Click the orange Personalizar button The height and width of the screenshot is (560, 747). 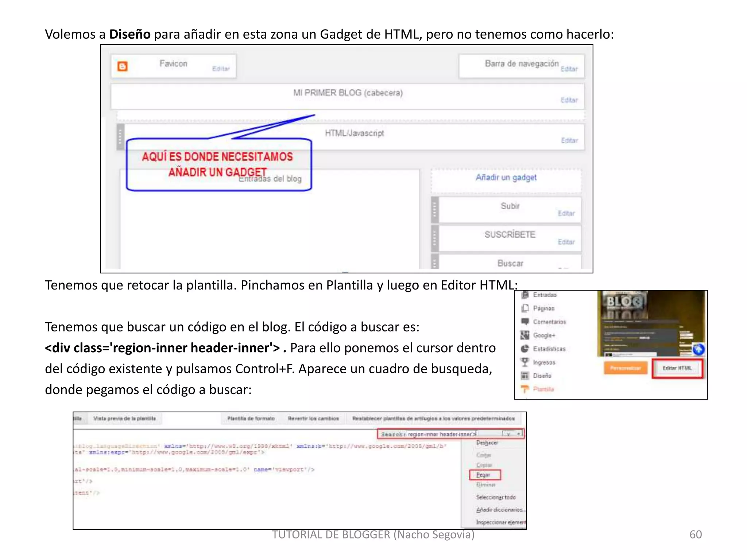coord(626,368)
